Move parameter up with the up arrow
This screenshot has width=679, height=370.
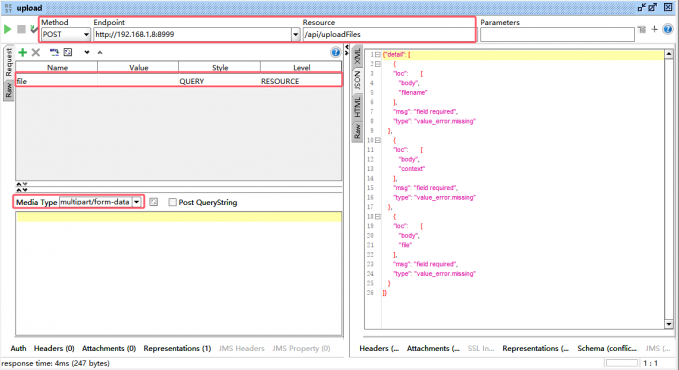click(x=100, y=52)
